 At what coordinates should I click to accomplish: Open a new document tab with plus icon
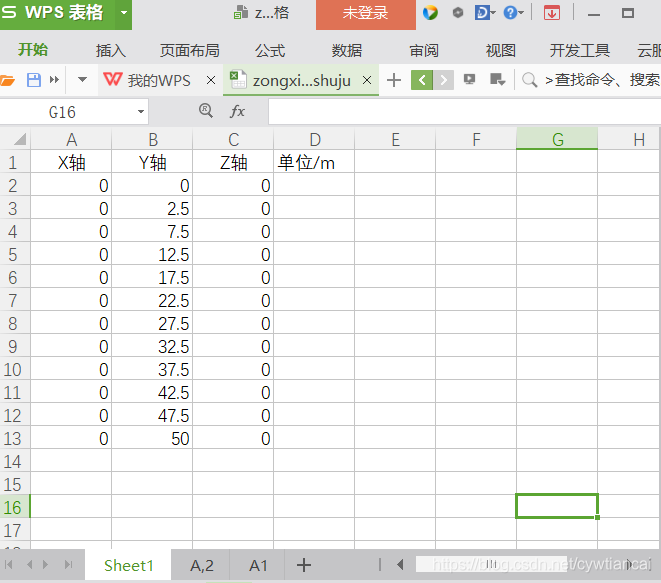[x=394, y=80]
